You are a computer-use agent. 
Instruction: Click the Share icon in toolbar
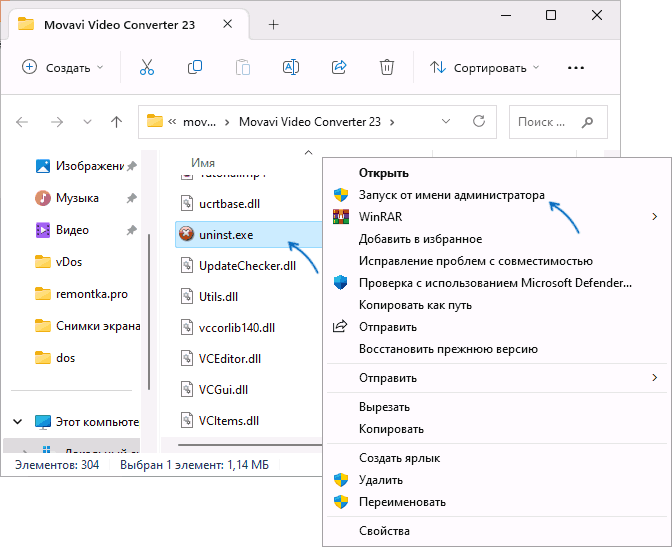[x=339, y=67]
